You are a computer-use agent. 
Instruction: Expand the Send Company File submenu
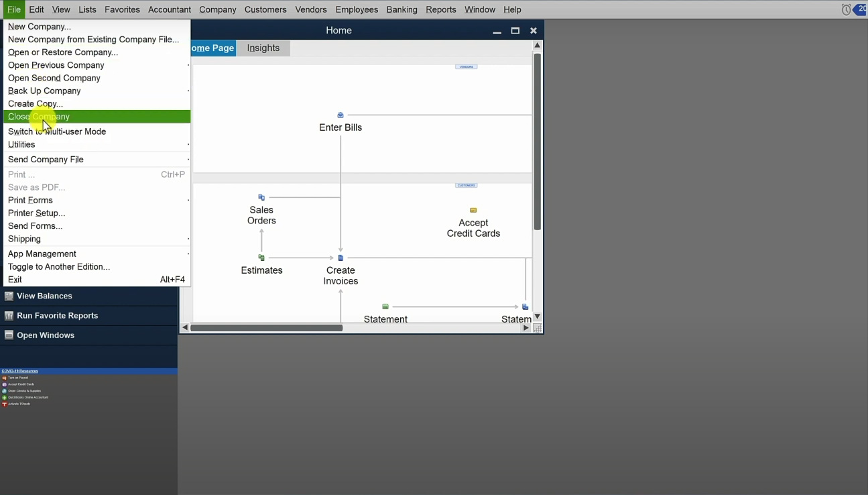point(97,160)
